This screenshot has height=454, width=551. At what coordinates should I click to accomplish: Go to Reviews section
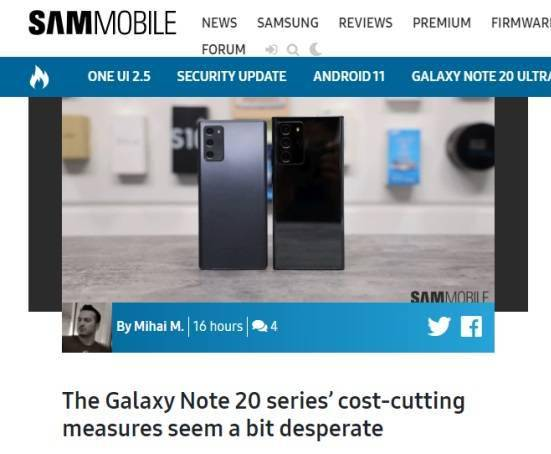(x=365, y=23)
